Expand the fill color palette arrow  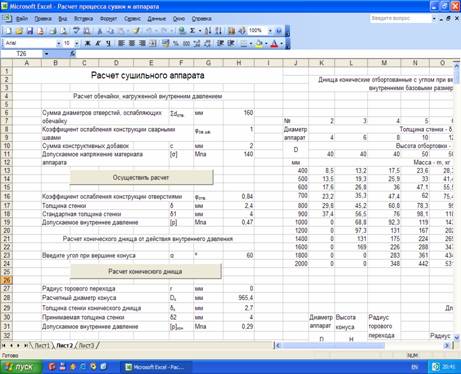[266, 43]
